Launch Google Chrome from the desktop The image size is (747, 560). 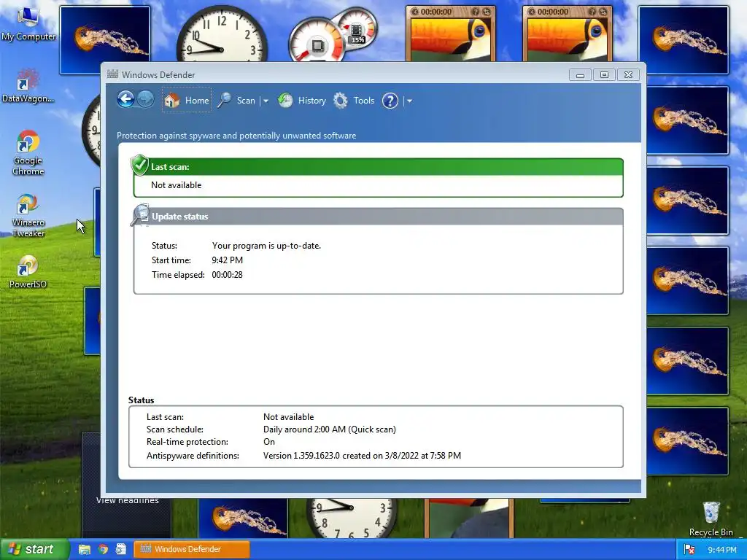28,153
